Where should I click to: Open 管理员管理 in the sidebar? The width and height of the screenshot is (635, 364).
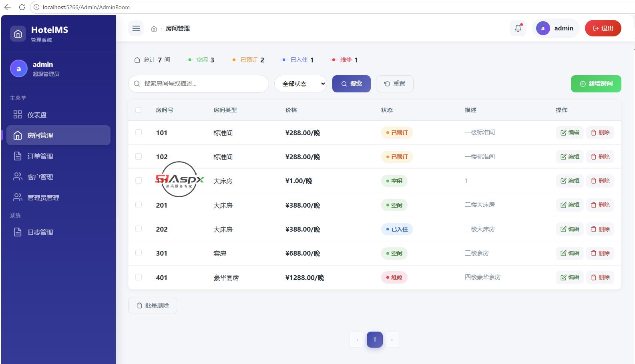tap(58, 198)
